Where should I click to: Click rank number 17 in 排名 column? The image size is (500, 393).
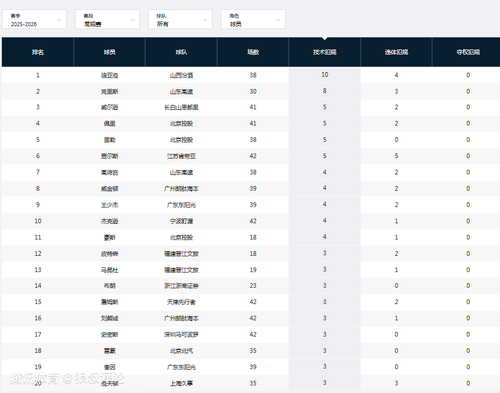click(x=38, y=334)
